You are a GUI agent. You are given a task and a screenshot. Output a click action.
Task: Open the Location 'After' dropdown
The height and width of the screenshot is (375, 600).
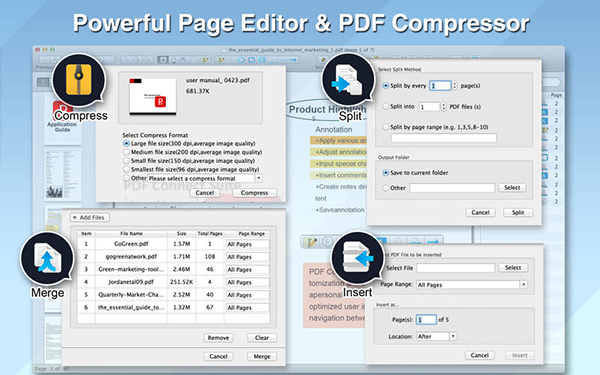tap(436, 336)
